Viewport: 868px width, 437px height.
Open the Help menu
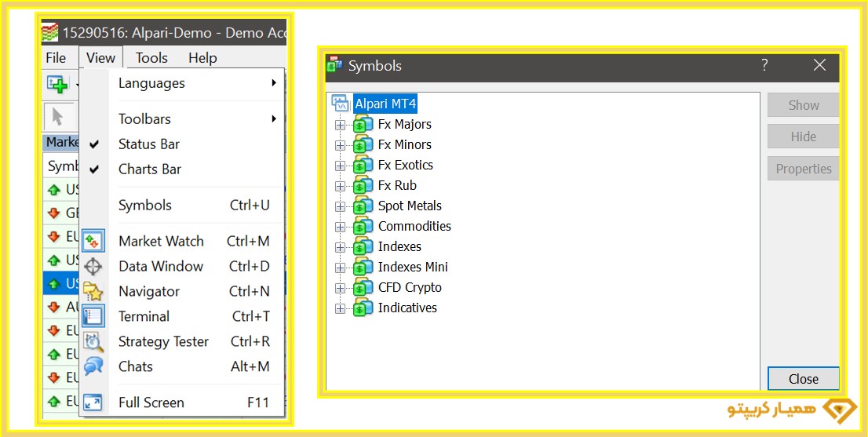202,58
